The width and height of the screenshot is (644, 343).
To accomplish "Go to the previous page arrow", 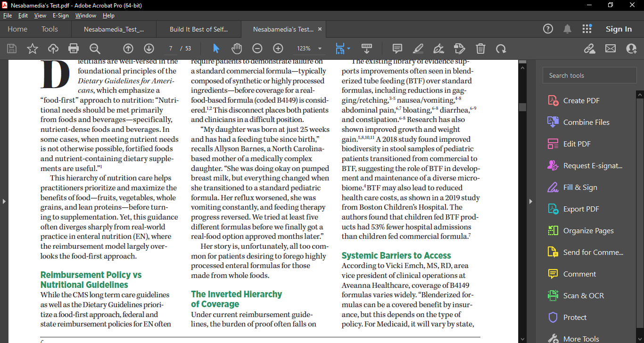I will click(x=128, y=49).
